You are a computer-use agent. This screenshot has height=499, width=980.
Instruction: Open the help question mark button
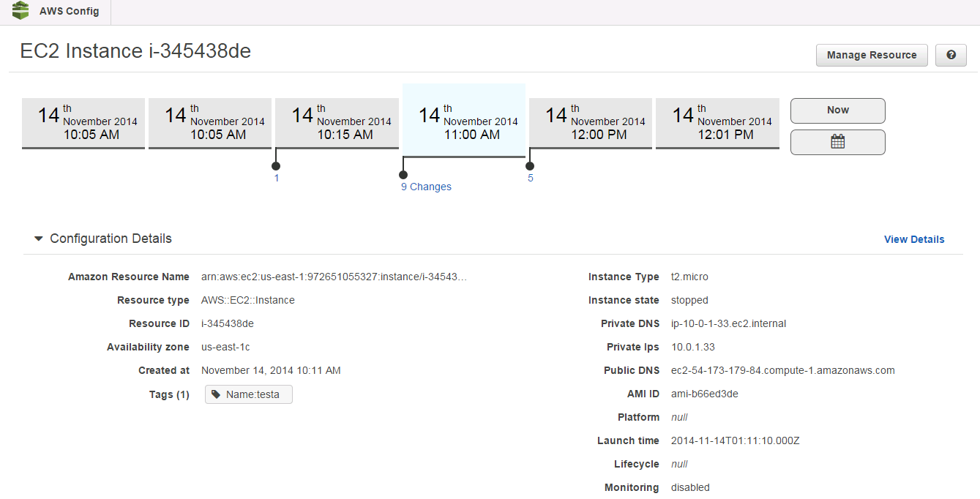[951, 55]
